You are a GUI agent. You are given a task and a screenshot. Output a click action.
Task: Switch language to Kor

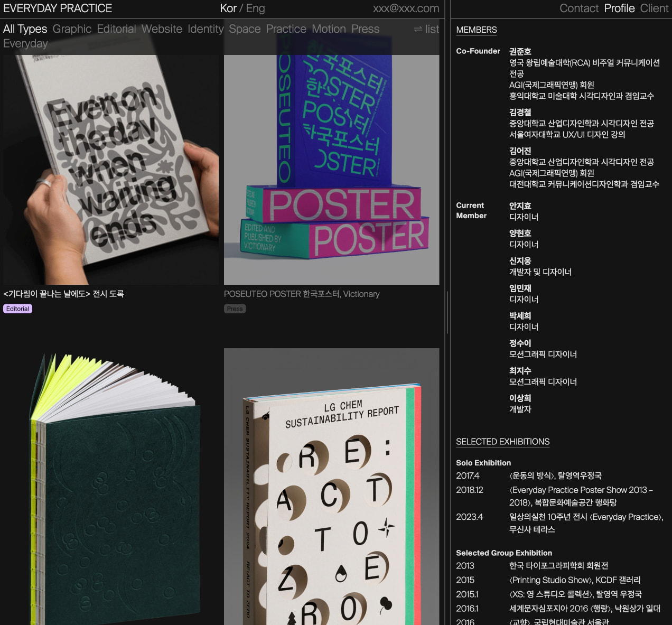coord(228,8)
